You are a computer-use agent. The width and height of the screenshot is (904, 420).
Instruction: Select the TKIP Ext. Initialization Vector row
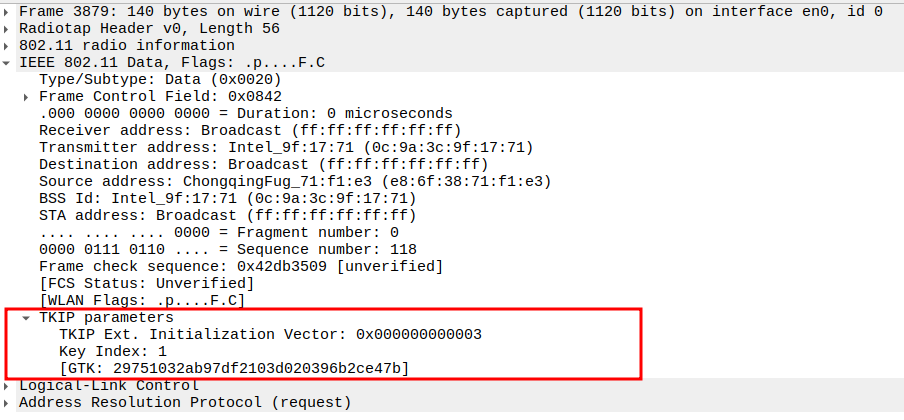270,334
